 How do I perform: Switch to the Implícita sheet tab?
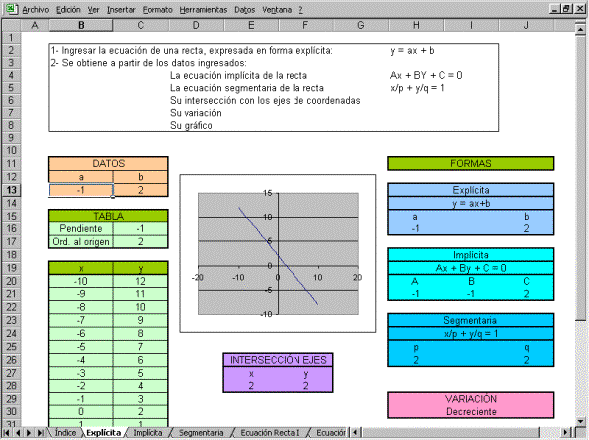click(x=148, y=432)
